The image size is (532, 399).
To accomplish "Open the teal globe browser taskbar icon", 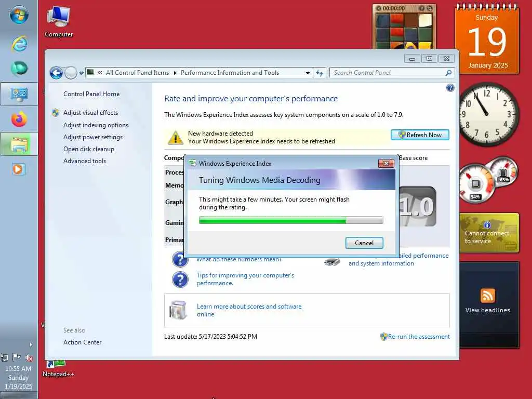I will tap(19, 69).
